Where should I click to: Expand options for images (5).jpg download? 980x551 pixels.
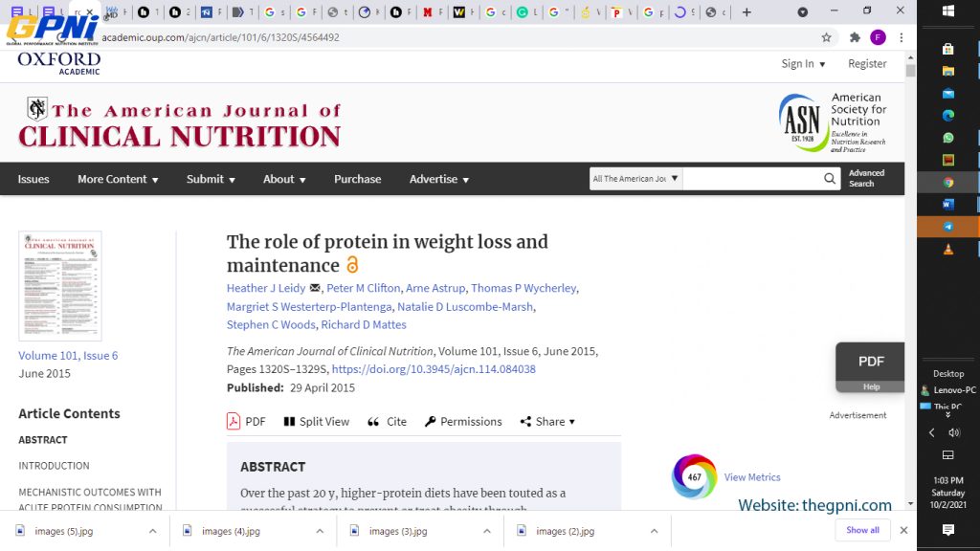152,531
